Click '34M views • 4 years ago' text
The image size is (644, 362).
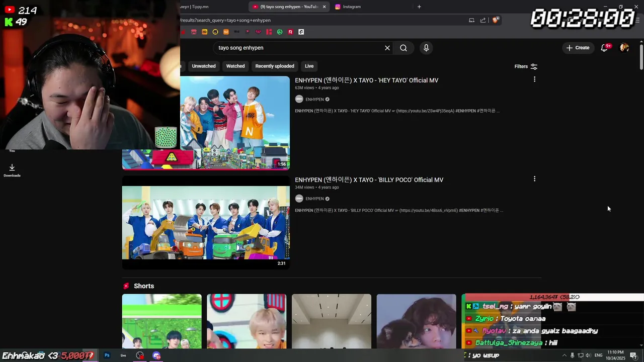316,188
